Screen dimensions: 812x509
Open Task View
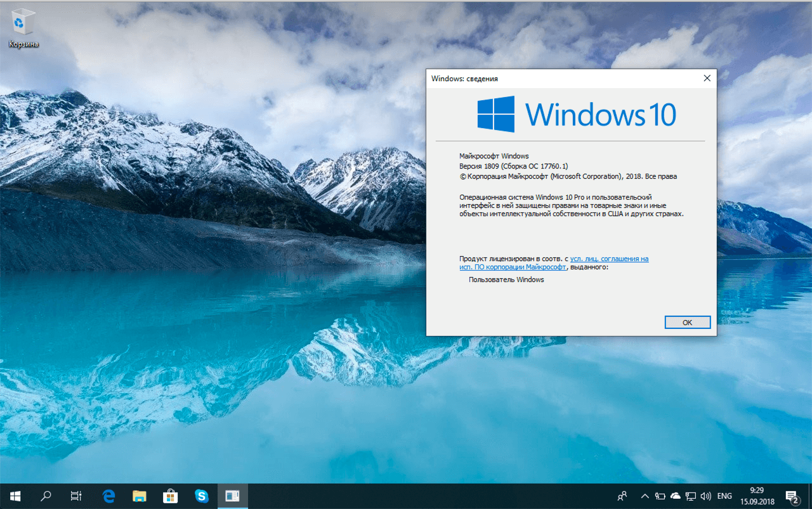[75, 496]
